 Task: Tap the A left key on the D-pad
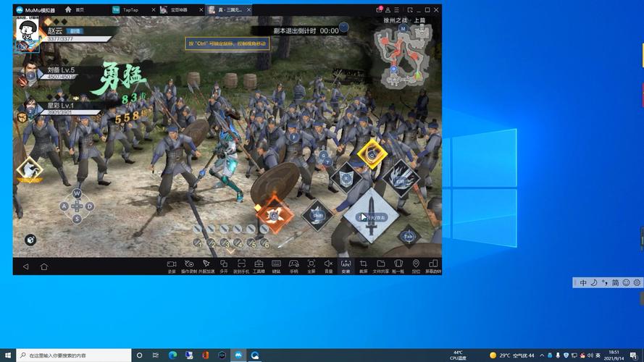click(x=64, y=206)
